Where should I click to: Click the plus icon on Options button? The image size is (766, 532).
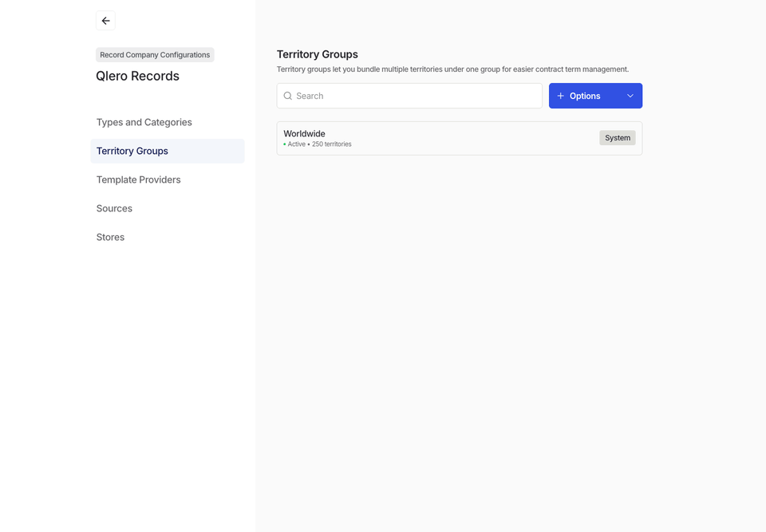click(x=560, y=96)
